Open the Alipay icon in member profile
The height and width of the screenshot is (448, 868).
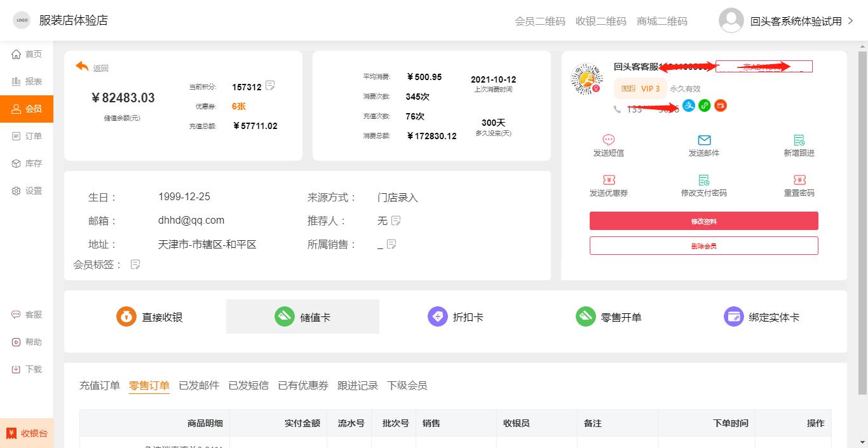(x=689, y=105)
